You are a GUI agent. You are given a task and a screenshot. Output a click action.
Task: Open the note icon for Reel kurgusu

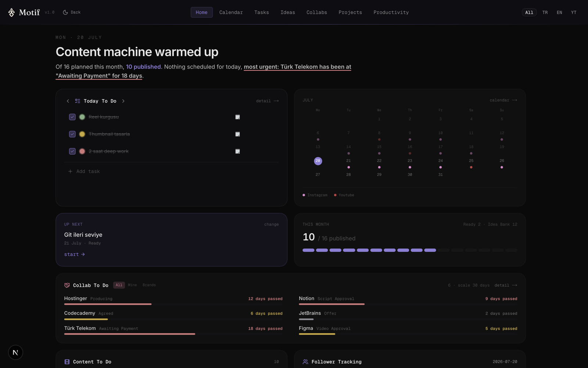tap(238, 117)
